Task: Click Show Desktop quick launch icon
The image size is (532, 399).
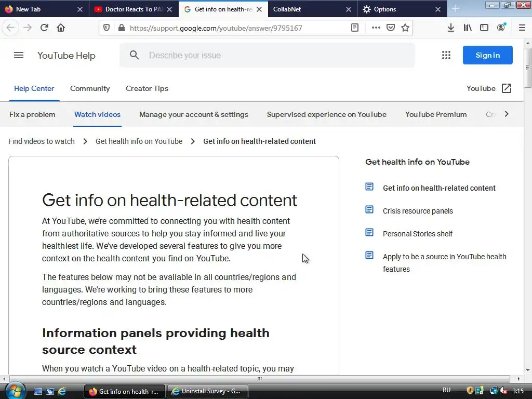Action: click(37, 391)
